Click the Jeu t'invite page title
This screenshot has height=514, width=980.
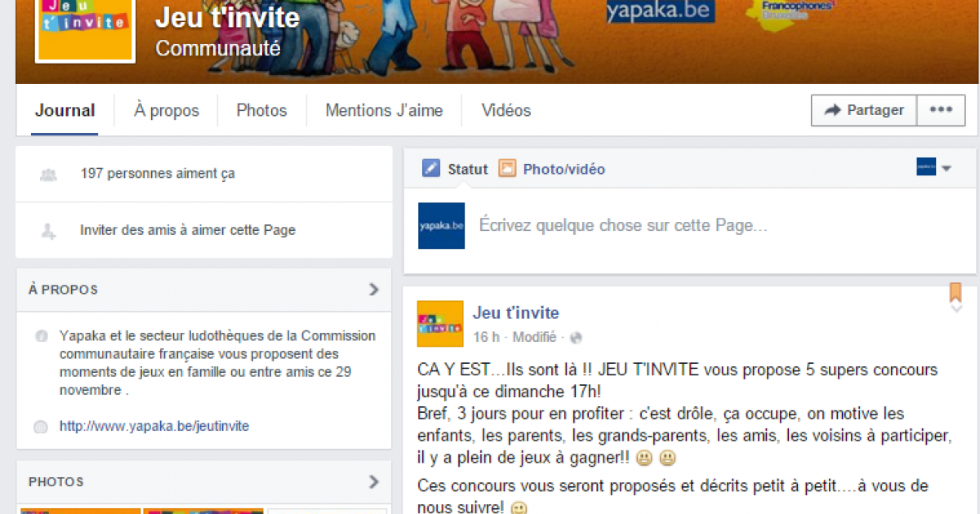click(x=228, y=17)
